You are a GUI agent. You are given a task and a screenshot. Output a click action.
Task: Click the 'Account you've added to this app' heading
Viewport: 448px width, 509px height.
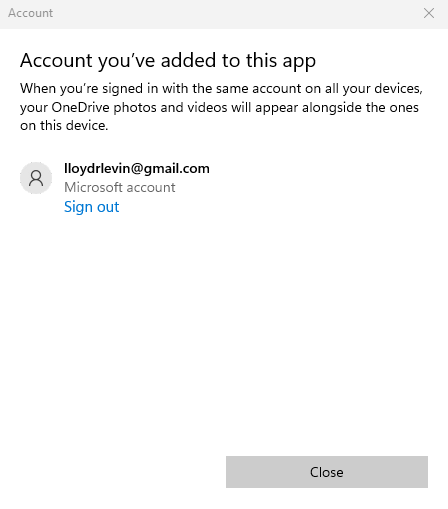pyautogui.click(x=168, y=61)
